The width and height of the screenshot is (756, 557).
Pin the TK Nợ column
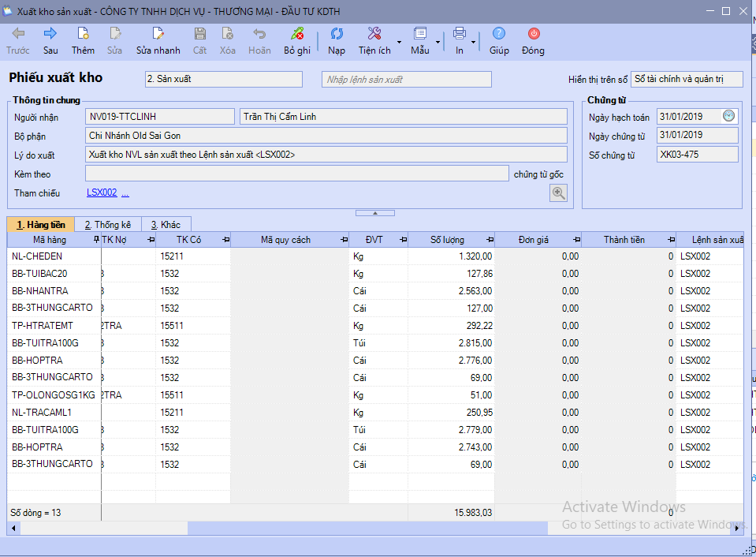tap(151, 239)
